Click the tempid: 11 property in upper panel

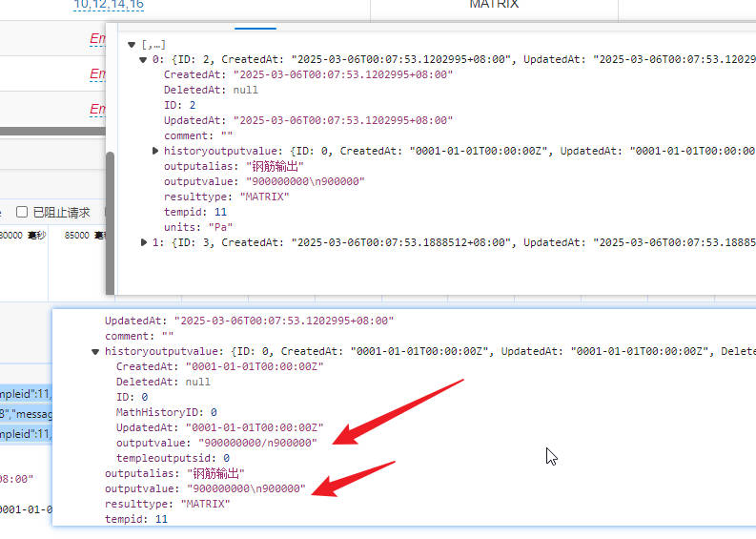[x=194, y=212]
